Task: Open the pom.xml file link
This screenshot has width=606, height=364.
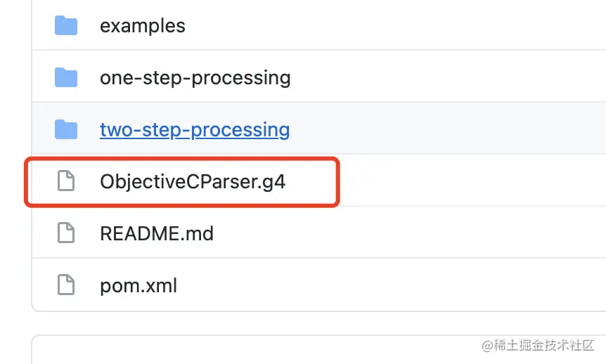Action: pos(138,285)
